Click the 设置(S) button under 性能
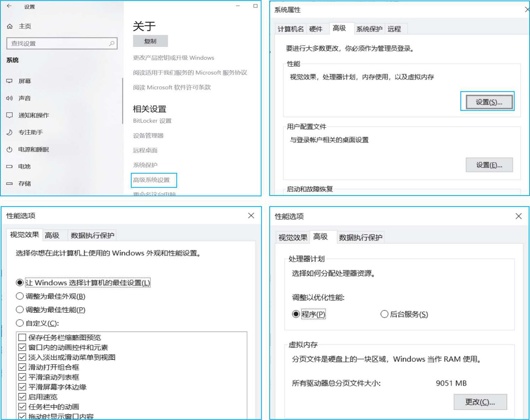The width and height of the screenshot is (530, 420). [489, 102]
